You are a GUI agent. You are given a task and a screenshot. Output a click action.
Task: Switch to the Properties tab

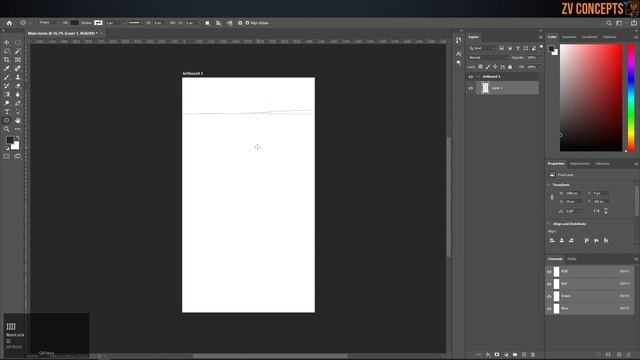[x=556, y=164]
